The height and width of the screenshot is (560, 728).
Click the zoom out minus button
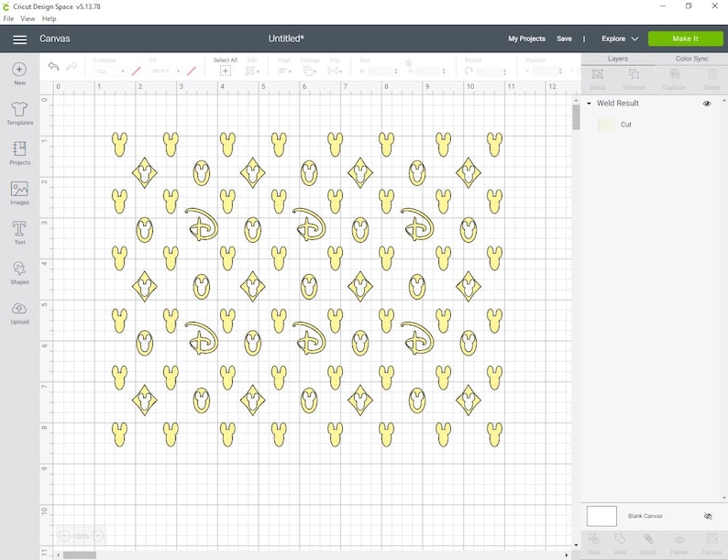(64, 536)
